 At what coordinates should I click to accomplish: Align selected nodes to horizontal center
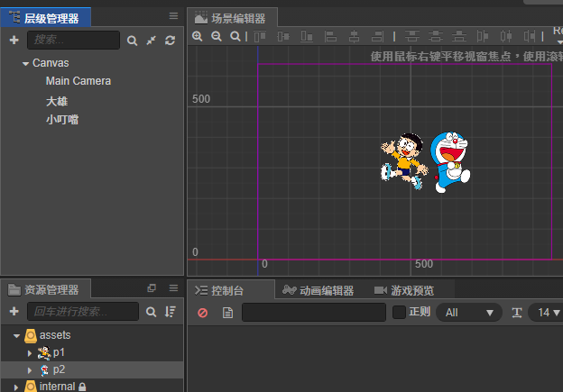354,36
